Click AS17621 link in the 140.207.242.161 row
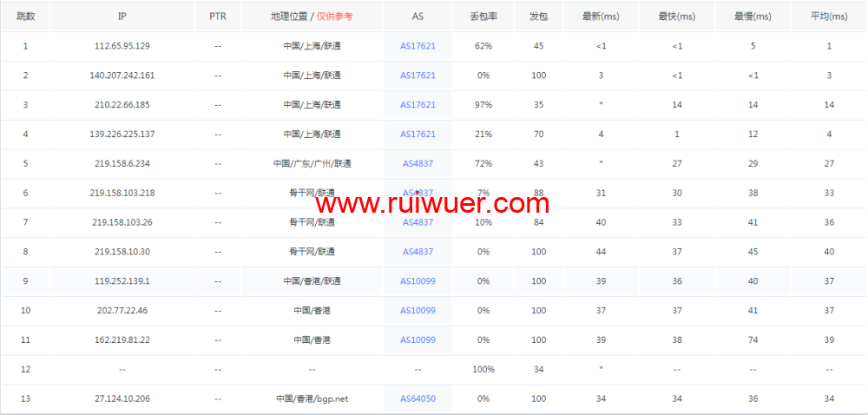This screenshot has height=415, width=868. click(x=418, y=76)
